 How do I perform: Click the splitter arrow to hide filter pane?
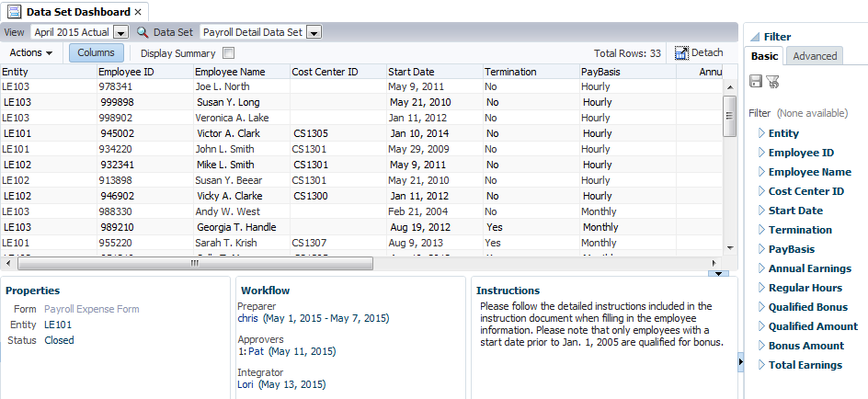click(740, 363)
